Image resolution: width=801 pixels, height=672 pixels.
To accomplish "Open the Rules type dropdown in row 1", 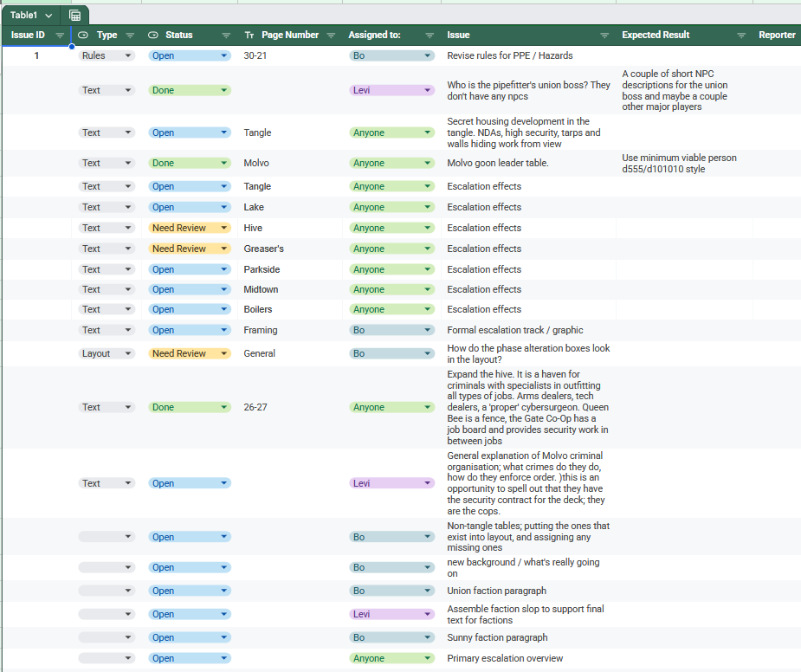I will click(129, 55).
